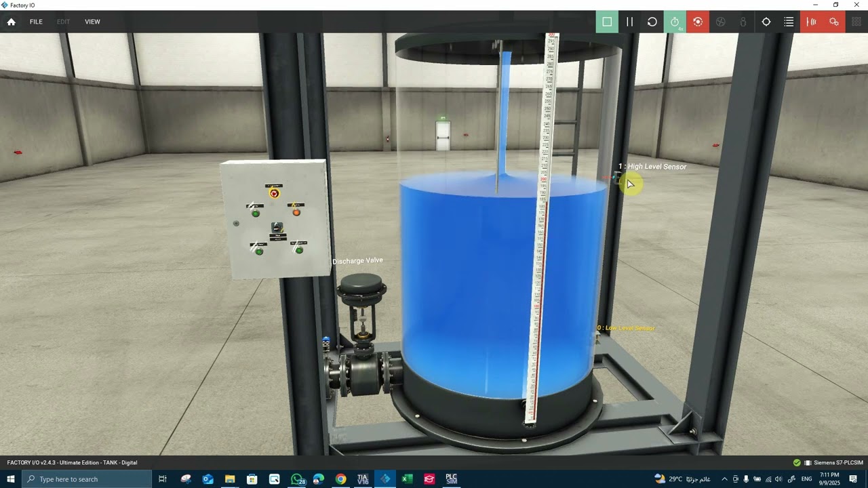Screen dimensions: 868x488
Task: Select the Discharge Valve label
Action: pos(357,261)
